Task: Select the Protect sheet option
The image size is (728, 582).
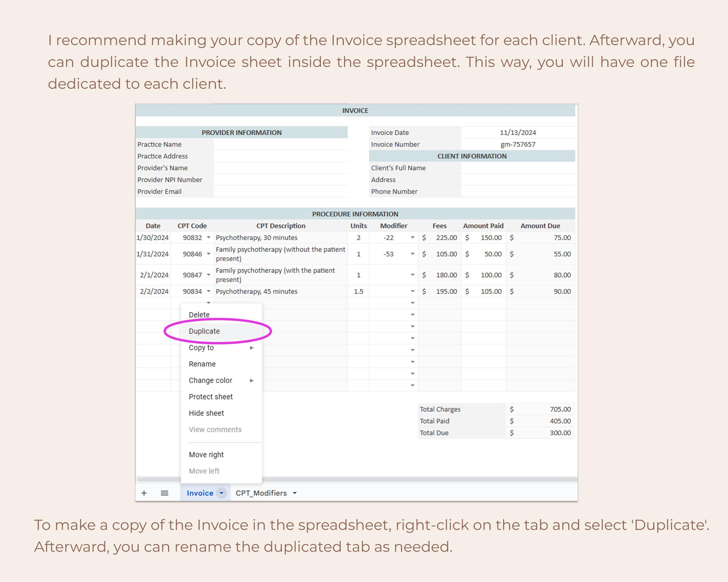Action: click(x=210, y=396)
